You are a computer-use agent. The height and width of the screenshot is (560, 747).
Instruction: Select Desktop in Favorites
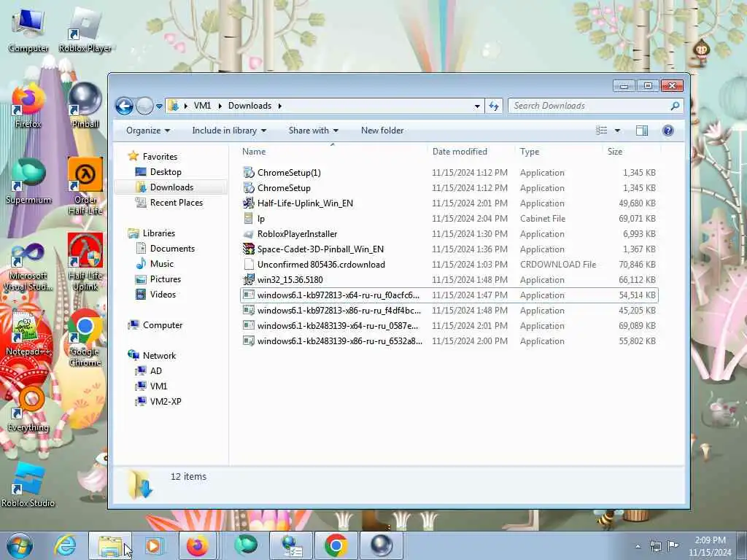click(166, 172)
